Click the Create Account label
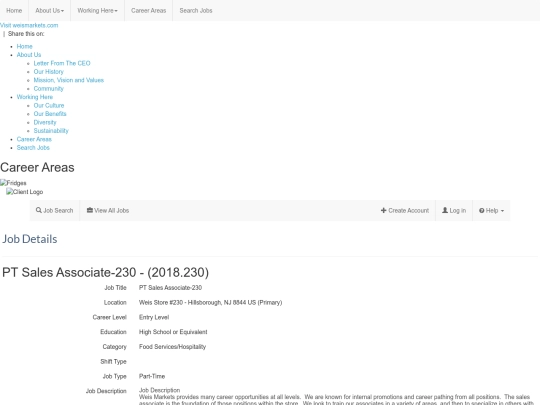 tap(409, 210)
